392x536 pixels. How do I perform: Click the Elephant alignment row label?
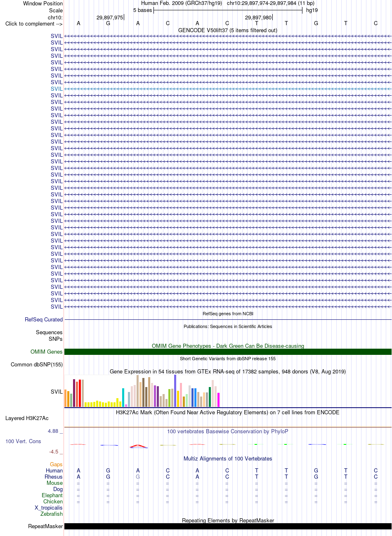pyautogui.click(x=52, y=495)
